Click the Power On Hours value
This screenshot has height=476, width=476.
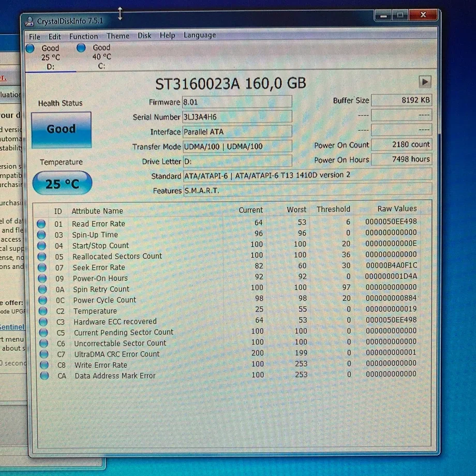(401, 159)
